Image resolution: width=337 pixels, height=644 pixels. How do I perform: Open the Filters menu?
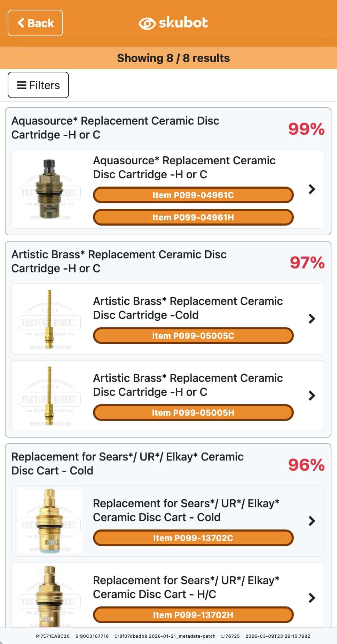38,85
